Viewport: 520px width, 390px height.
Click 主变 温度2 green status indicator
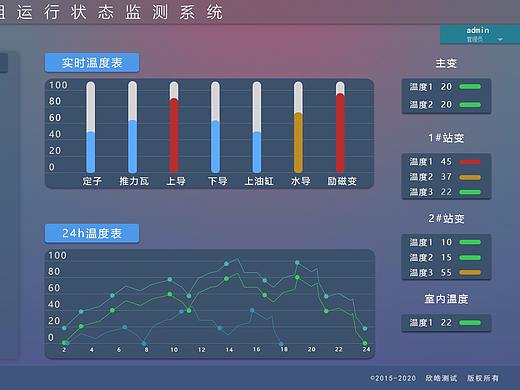[470, 105]
